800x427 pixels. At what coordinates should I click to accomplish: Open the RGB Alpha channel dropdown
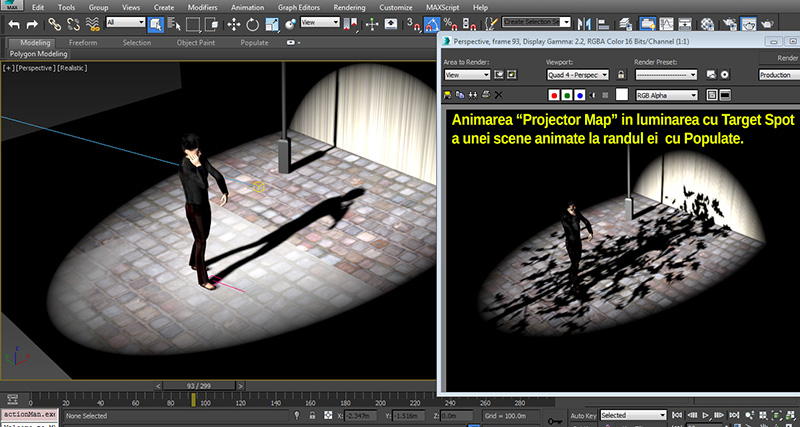(668, 95)
